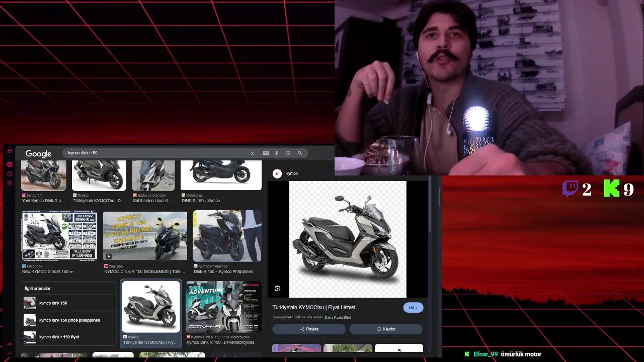Click the video play badge on YouTube thumbnail

click(x=108, y=256)
